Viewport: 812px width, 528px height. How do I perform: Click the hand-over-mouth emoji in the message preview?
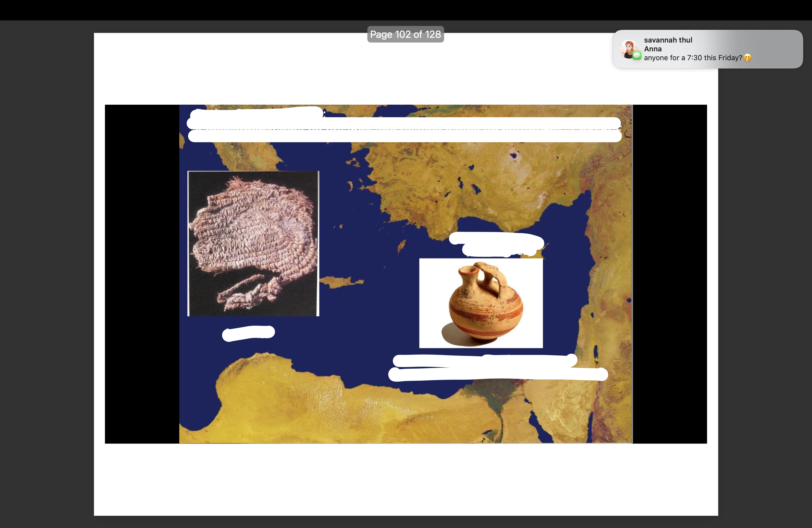pyautogui.click(x=747, y=58)
